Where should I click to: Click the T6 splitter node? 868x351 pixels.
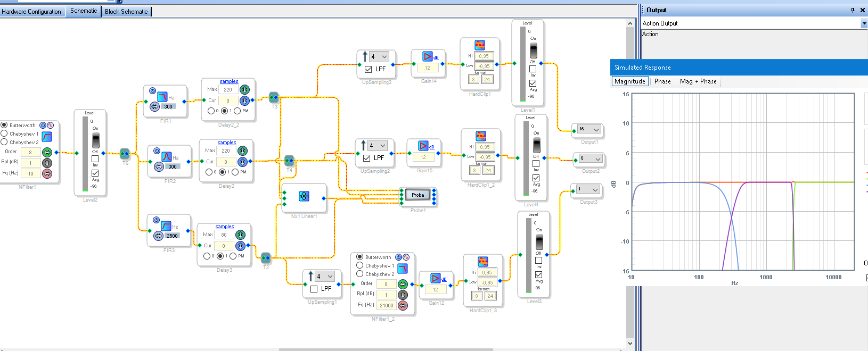(x=125, y=154)
